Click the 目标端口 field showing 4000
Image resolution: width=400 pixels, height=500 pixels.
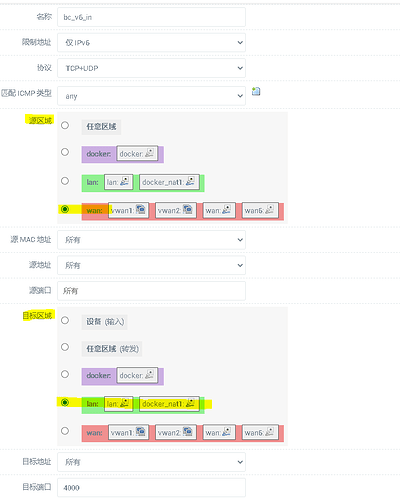click(151, 488)
